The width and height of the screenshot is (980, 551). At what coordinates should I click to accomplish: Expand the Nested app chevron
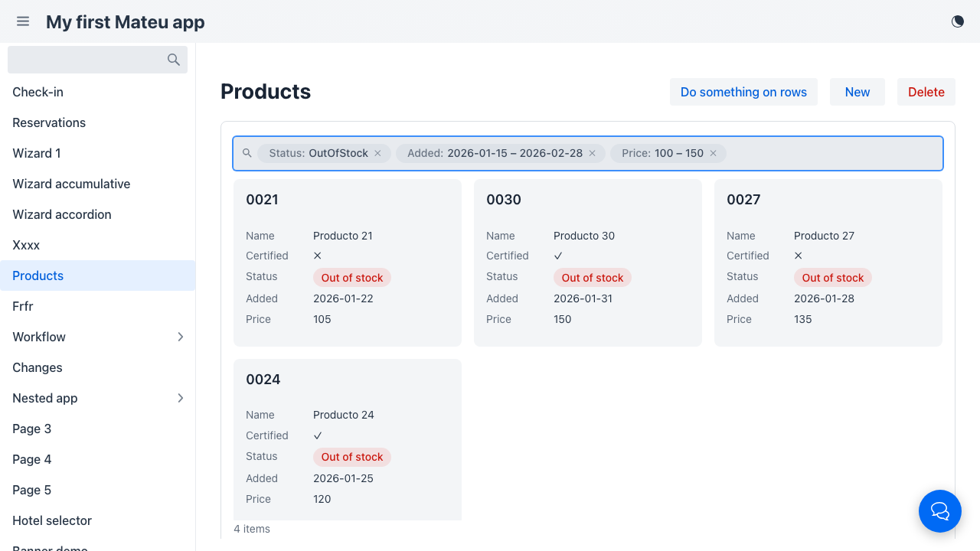pos(181,398)
